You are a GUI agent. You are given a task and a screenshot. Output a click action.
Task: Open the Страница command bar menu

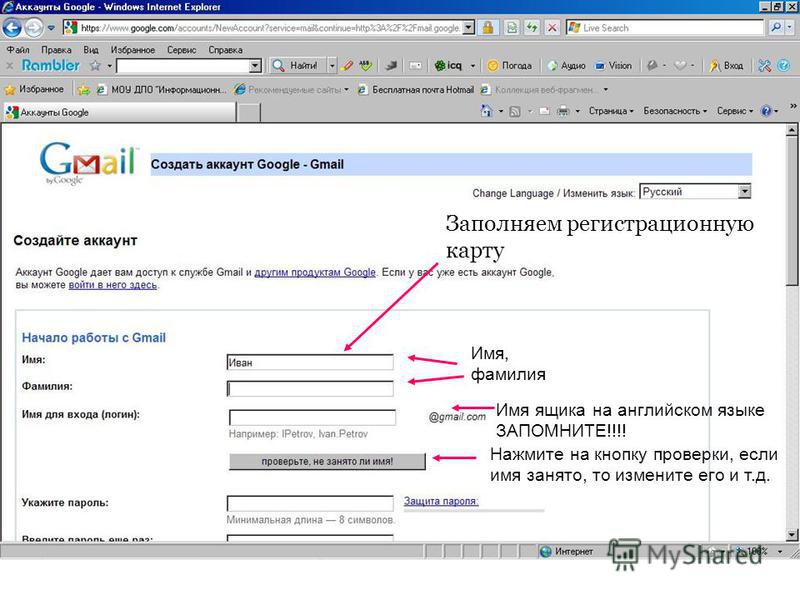(x=611, y=111)
